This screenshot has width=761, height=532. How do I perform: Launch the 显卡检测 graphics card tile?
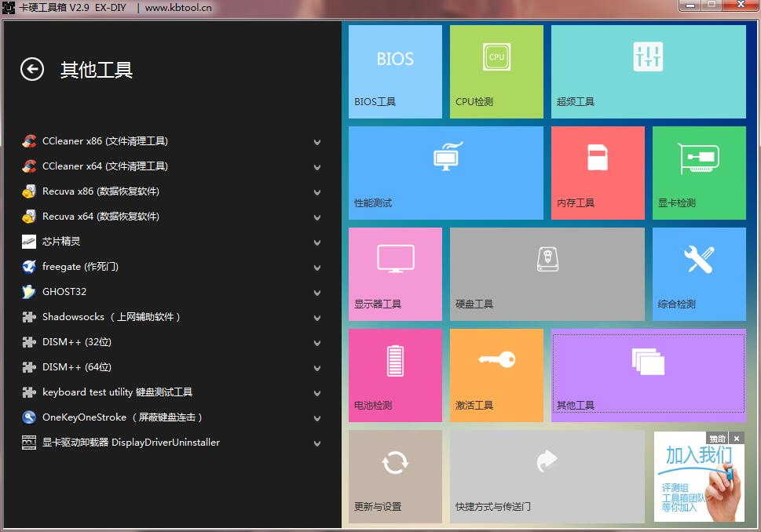(x=699, y=173)
